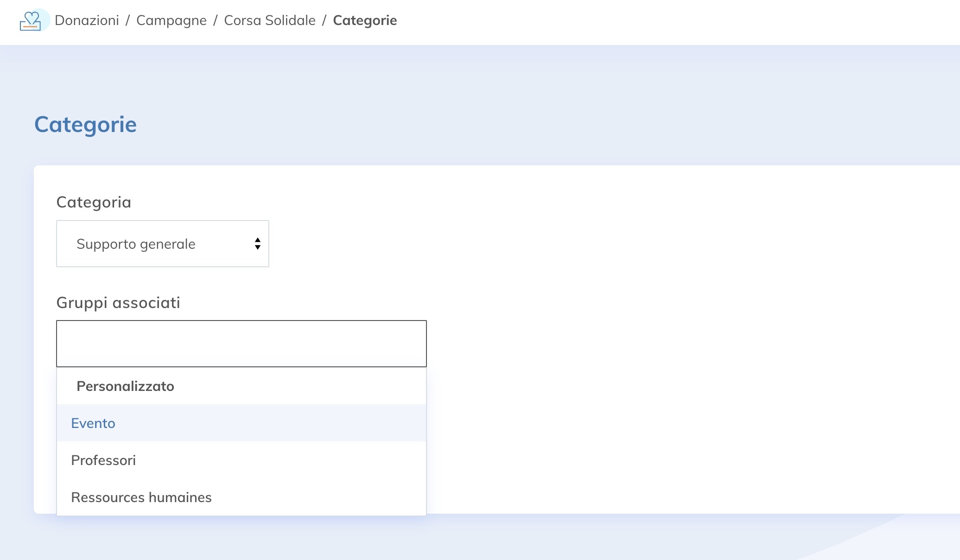Click the Gruppi associati field label
960x560 pixels.
[118, 302]
